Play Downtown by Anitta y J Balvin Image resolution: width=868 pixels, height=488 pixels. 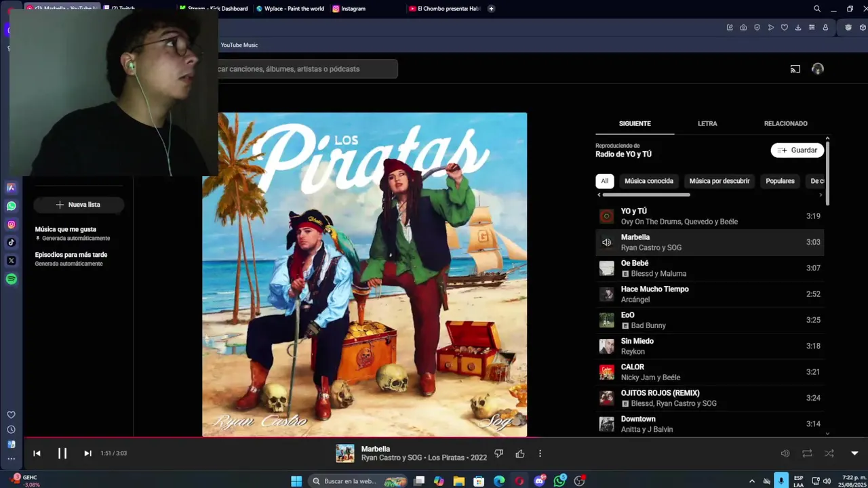(709, 424)
